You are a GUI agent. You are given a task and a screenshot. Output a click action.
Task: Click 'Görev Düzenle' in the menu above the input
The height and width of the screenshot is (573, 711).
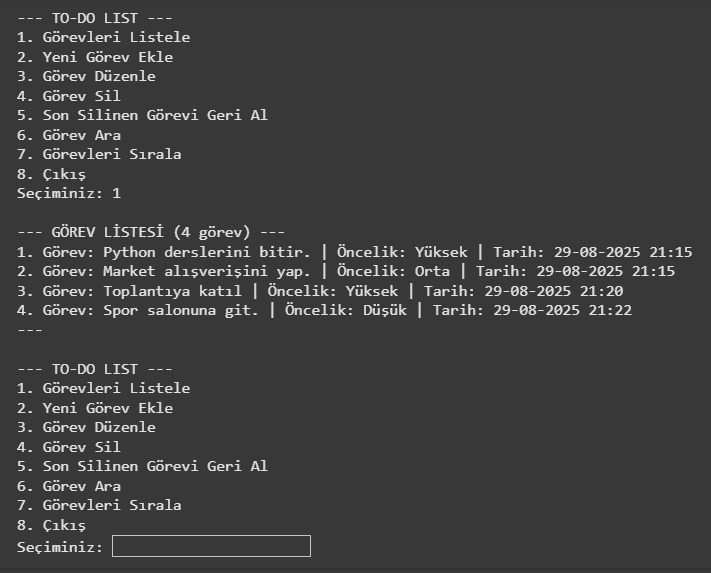[x=99, y=427]
